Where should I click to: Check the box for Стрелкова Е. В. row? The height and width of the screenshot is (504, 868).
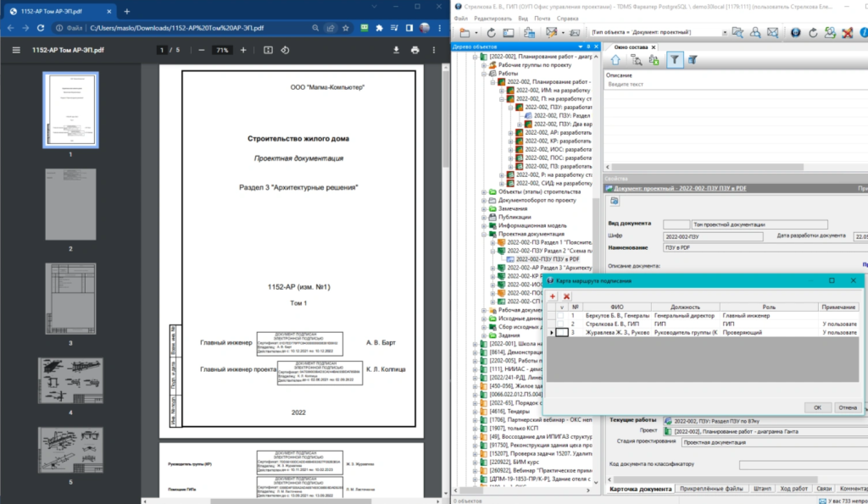tap(559, 324)
